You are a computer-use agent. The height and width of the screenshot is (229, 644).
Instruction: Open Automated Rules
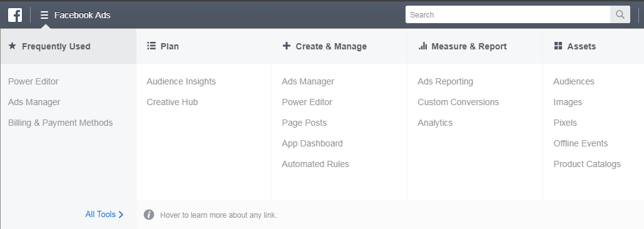click(x=315, y=164)
